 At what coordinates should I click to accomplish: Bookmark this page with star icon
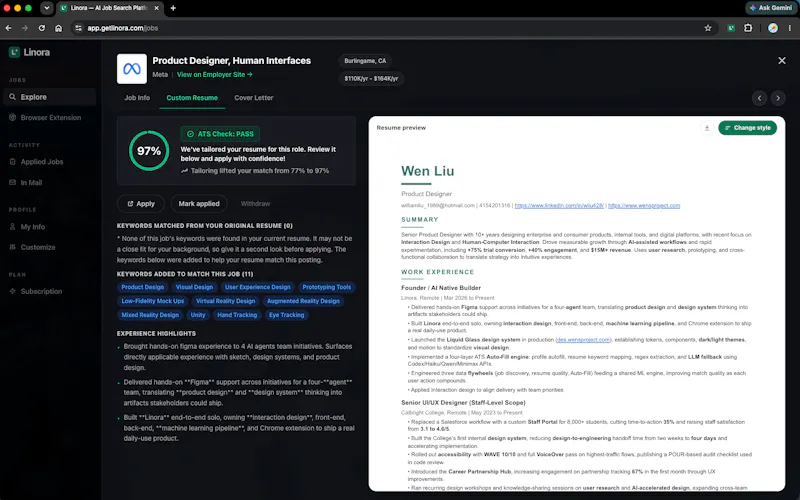(708, 28)
